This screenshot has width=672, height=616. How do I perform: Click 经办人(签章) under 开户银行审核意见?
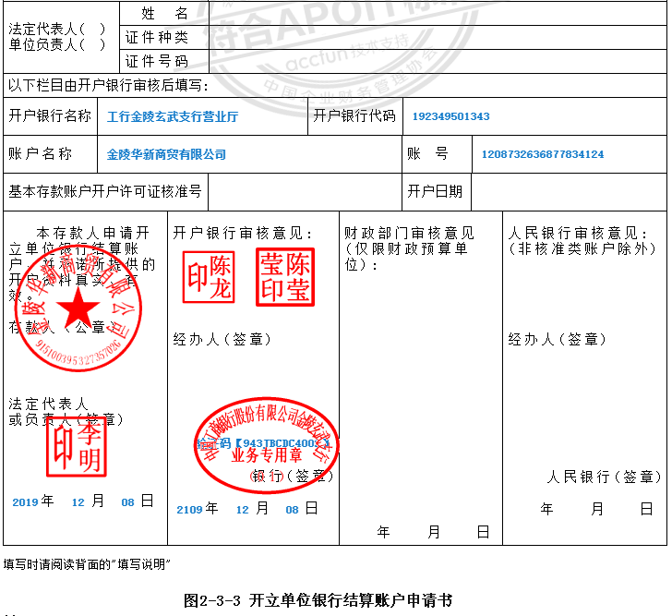222,340
